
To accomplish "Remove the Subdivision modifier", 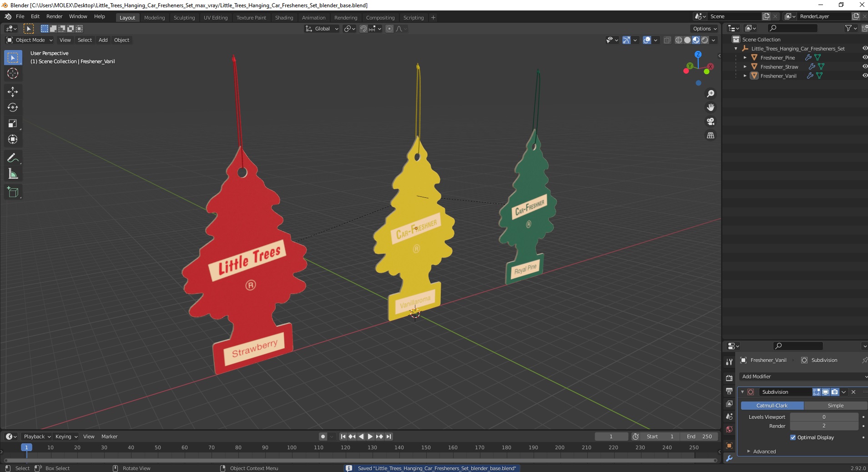I will [x=853, y=392].
